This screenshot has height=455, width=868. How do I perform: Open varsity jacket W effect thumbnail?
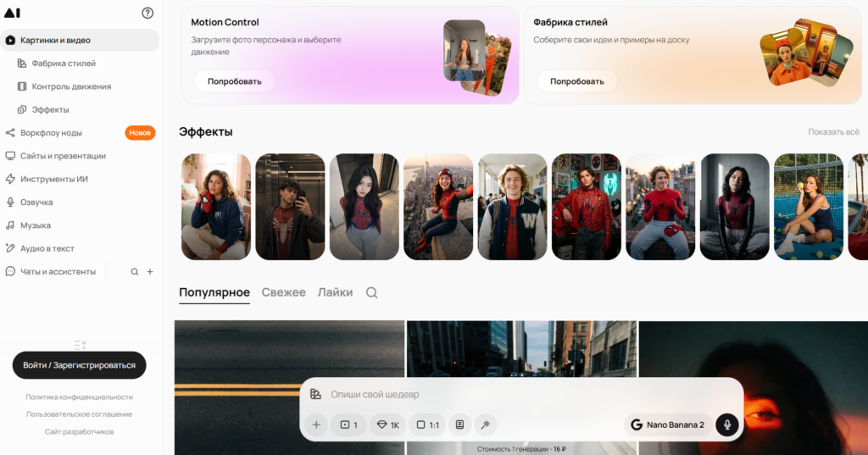[x=513, y=207]
